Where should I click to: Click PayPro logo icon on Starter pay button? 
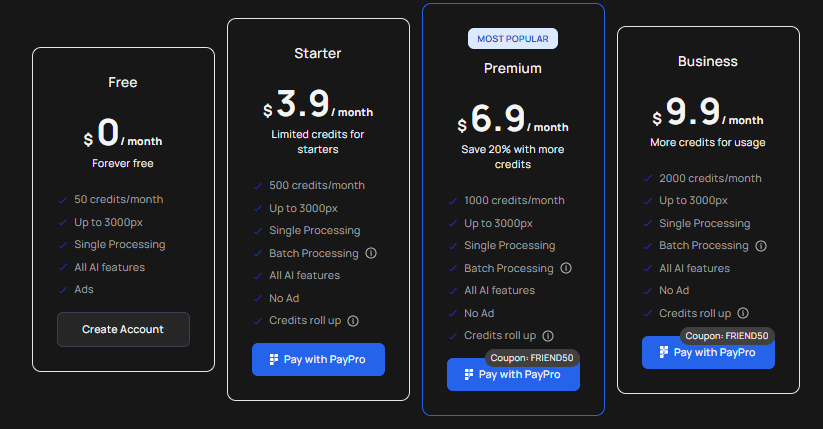click(x=273, y=360)
